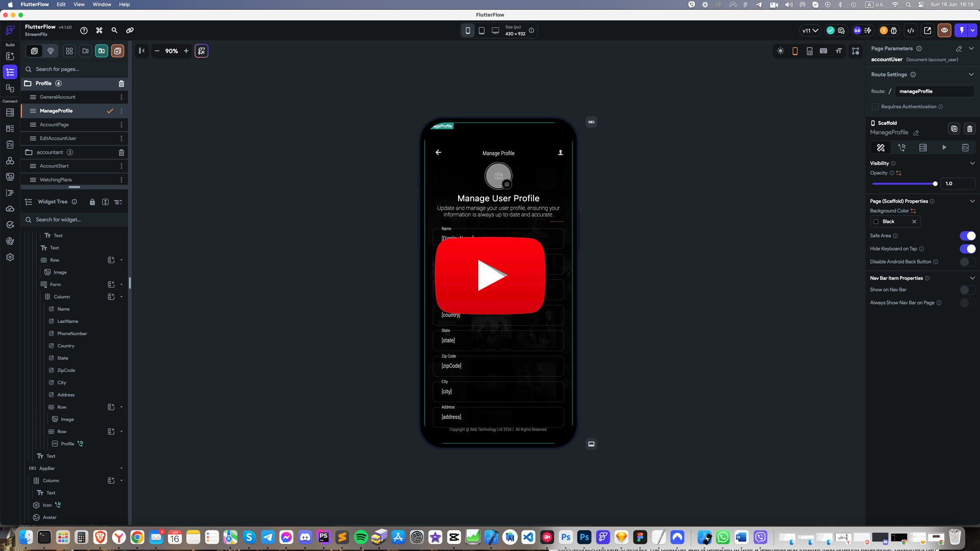Edit the ManageProfile name with the pencil icon
The height and width of the screenshot is (551, 980).
[x=916, y=133]
